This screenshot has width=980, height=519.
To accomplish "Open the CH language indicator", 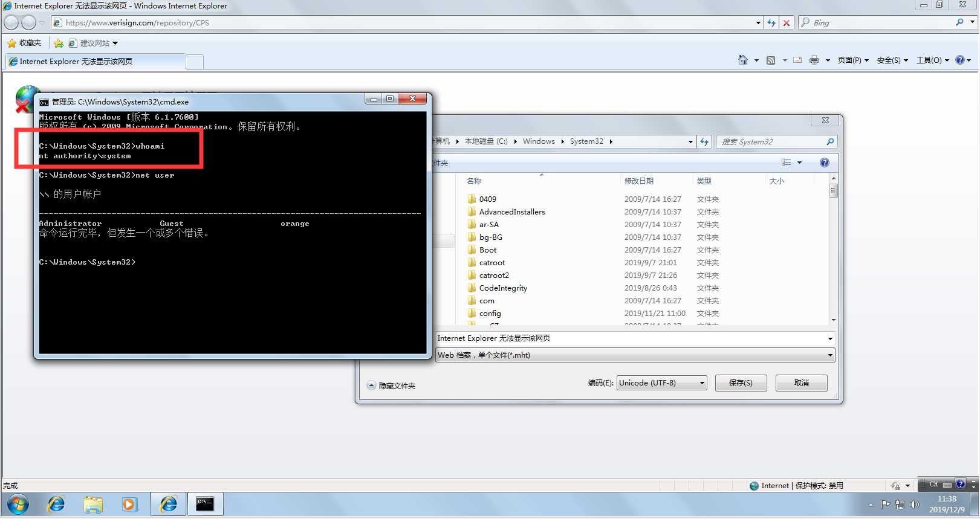I will click(934, 485).
